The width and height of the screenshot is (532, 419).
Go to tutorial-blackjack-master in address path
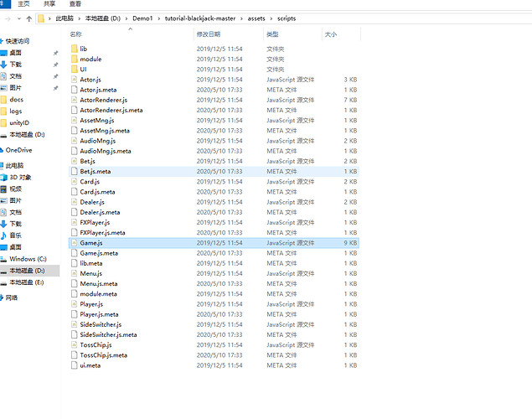(x=200, y=18)
